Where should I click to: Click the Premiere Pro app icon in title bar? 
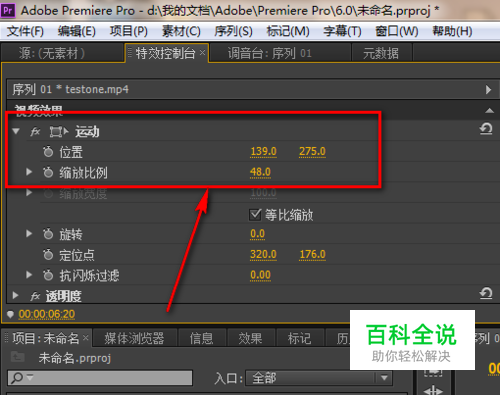[x=8, y=11]
